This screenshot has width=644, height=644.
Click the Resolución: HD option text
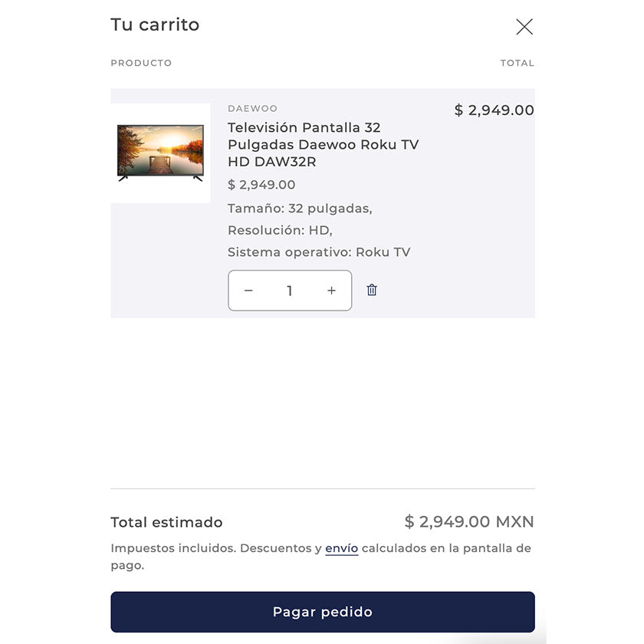(x=280, y=230)
